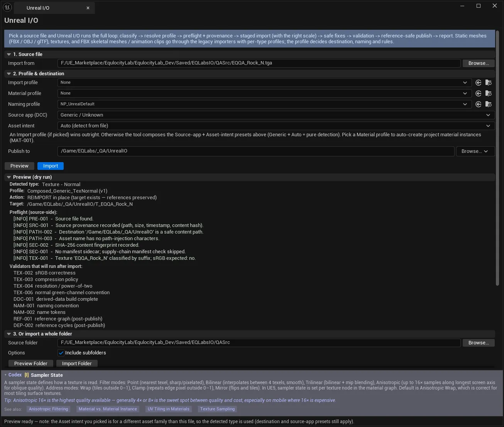Click the 'Sampler State' Codex heading
This screenshot has height=427, width=504.
coord(47,375)
